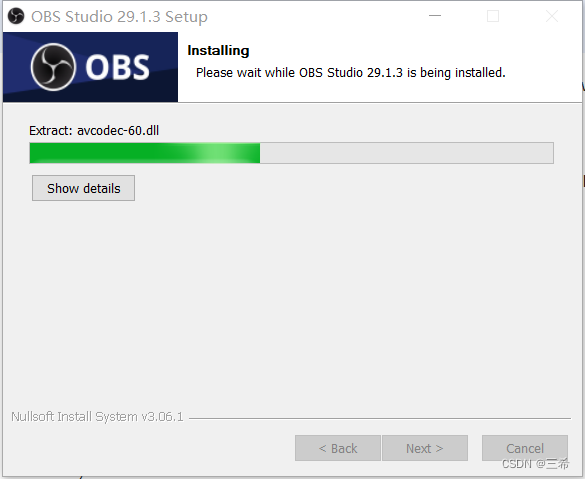
Task: Click the bold Installing heading
Action: 218,51
